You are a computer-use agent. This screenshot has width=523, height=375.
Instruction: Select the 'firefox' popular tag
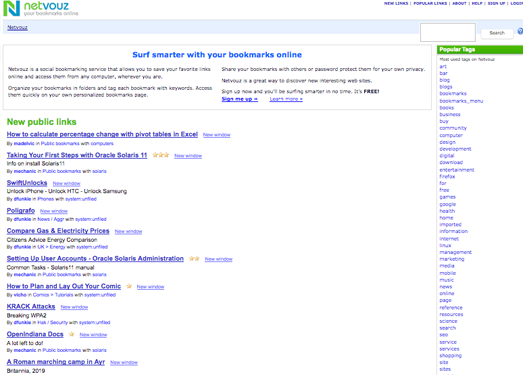tap(447, 176)
